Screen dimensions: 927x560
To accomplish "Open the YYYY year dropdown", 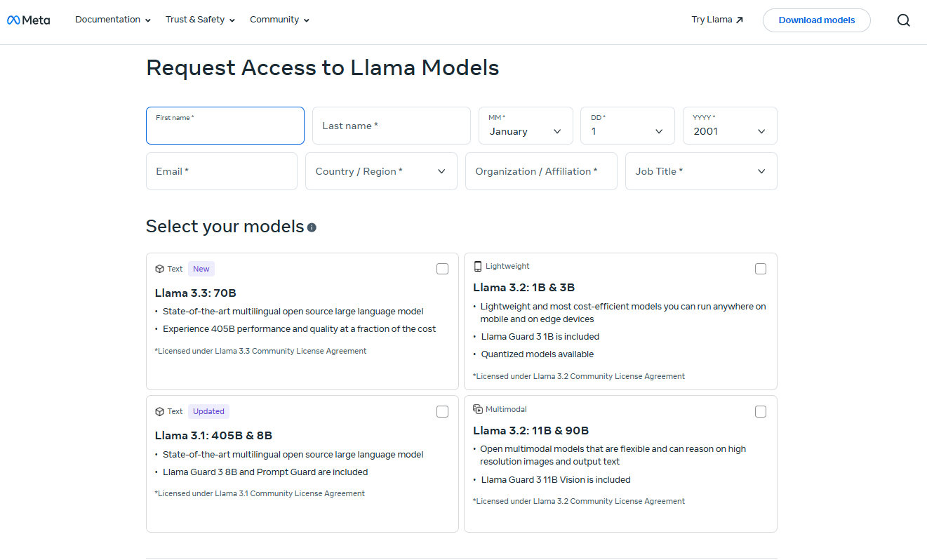I will (730, 126).
